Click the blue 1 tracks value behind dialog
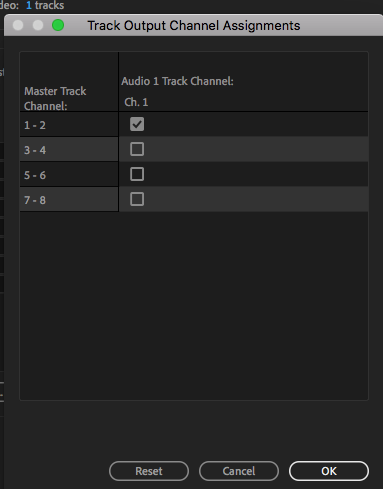Image resolution: width=383 pixels, height=489 pixels. coord(45,5)
